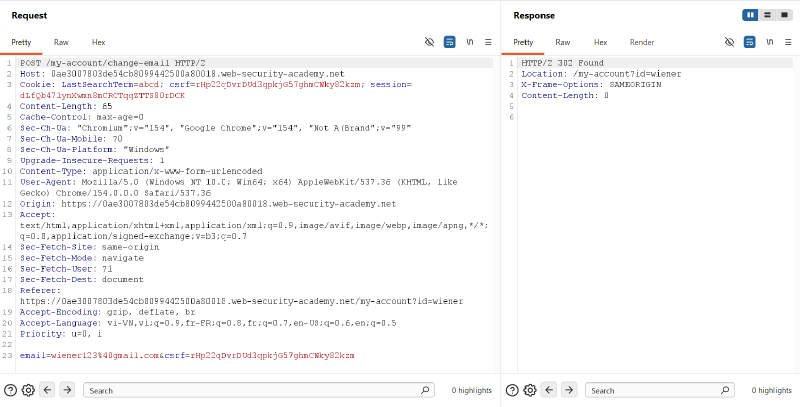Click Priority: u=0, i line
The image size is (800, 407).
tap(61, 334)
